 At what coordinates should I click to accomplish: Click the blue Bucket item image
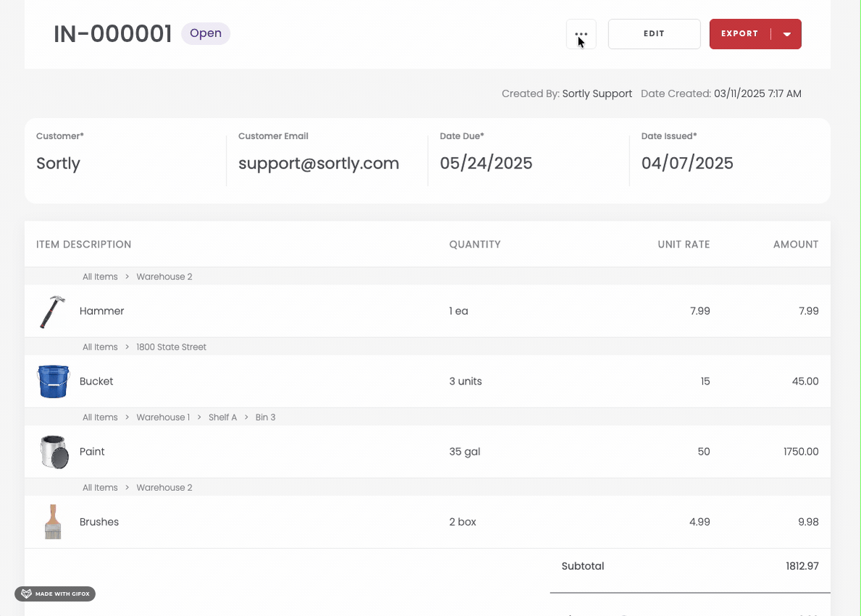[53, 381]
